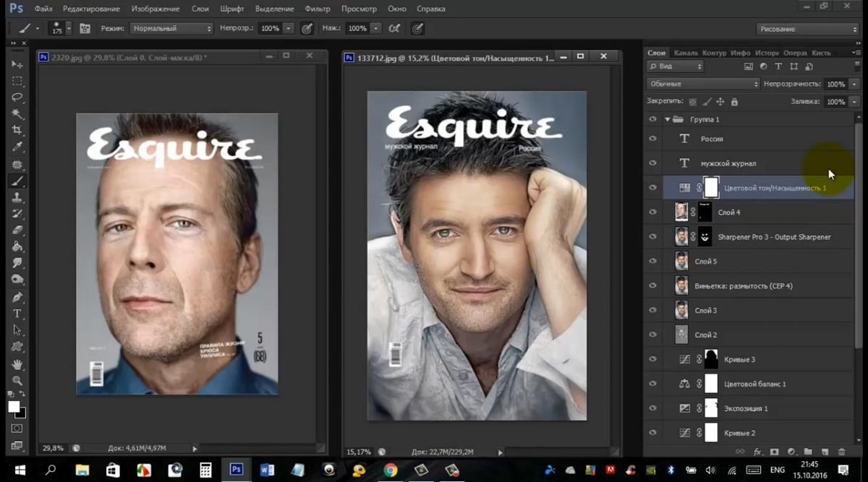Open Chrome from the taskbar

391,470
